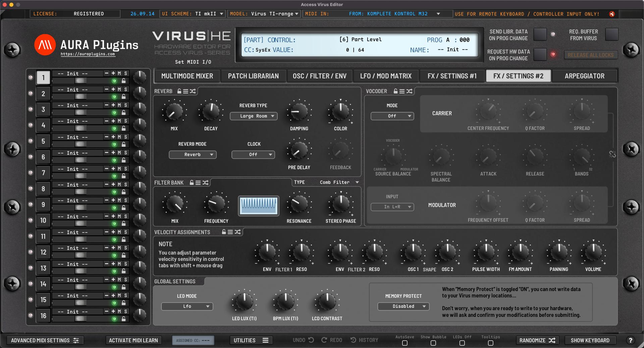Lock the Reverb section parameters
Viewport: 644px width, 348px height.
[x=179, y=91]
